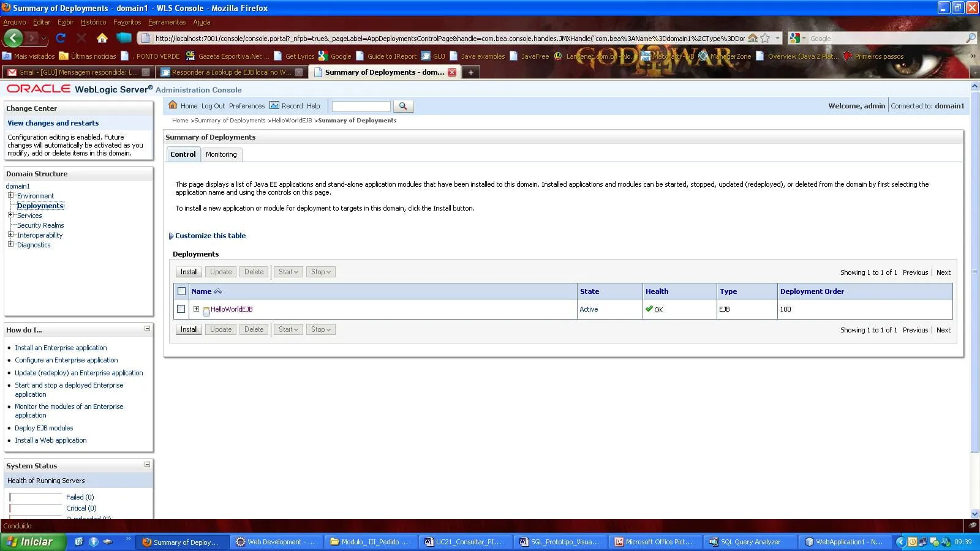The image size is (980, 551).
Task: Click the Log Out link
Action: coord(213,106)
